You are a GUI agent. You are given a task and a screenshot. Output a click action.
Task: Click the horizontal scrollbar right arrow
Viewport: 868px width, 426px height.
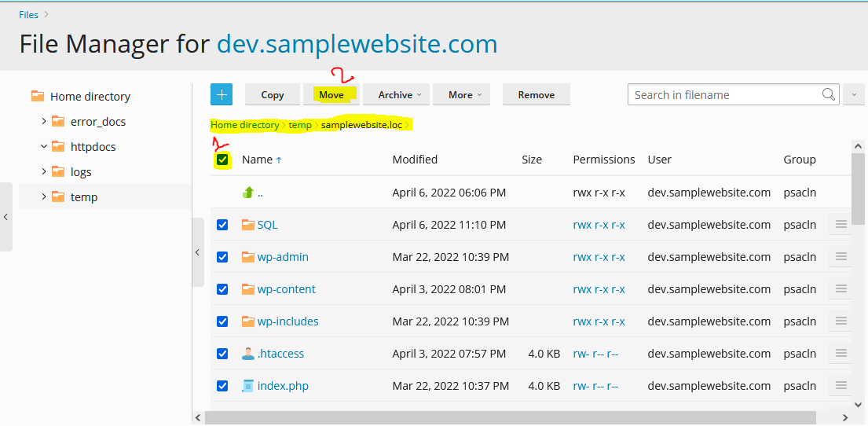[x=844, y=417]
